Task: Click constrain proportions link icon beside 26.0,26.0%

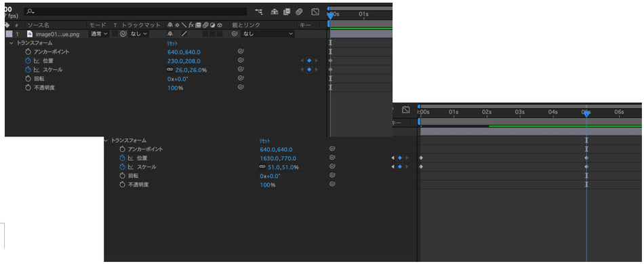Action: point(170,70)
